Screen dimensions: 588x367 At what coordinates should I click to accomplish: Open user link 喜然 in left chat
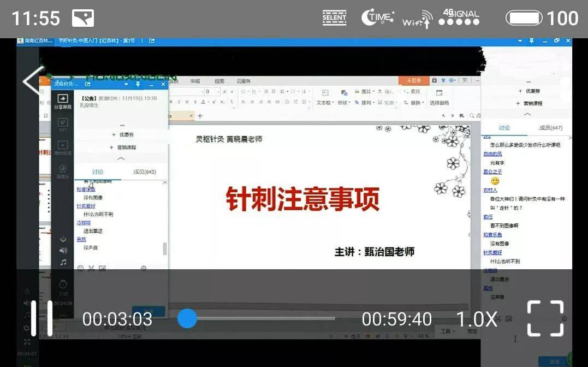tap(81, 239)
